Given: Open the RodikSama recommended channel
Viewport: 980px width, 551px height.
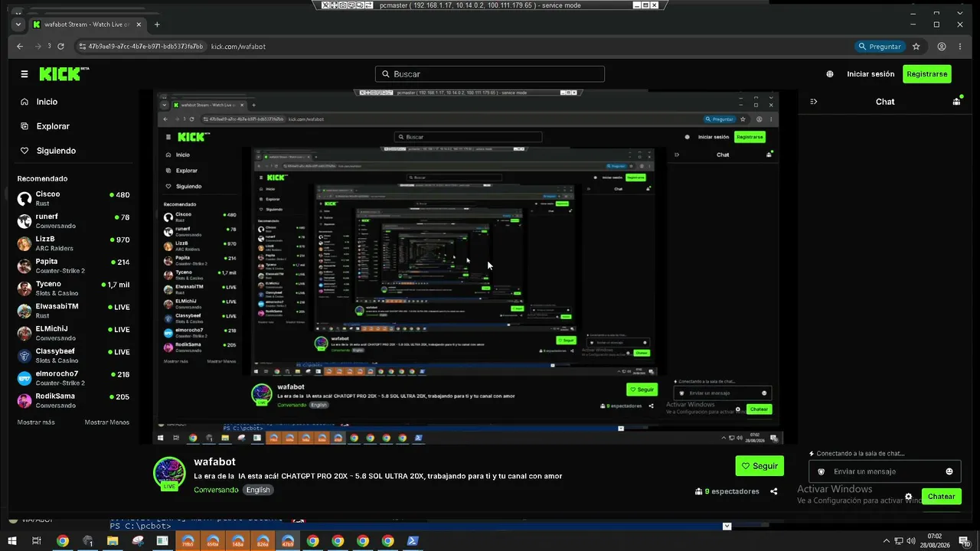Looking at the screenshot, I should [73, 400].
